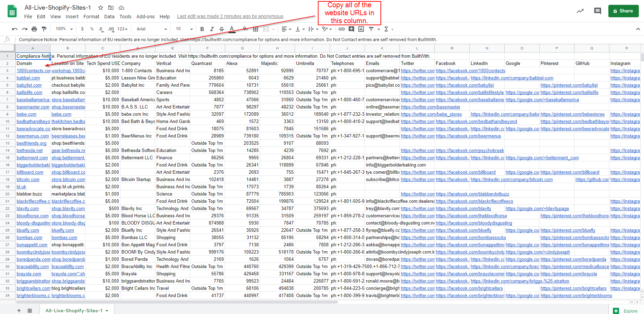Open the Sheets home icon

click(12, 11)
